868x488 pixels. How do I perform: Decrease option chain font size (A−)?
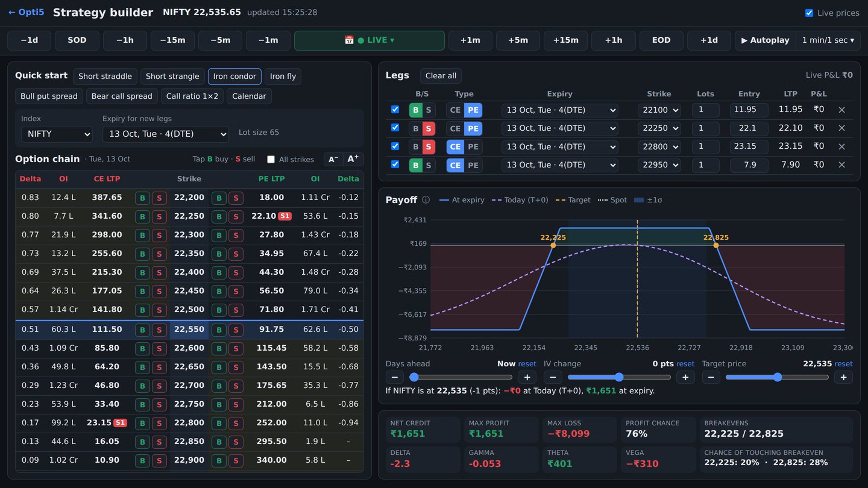(x=333, y=159)
